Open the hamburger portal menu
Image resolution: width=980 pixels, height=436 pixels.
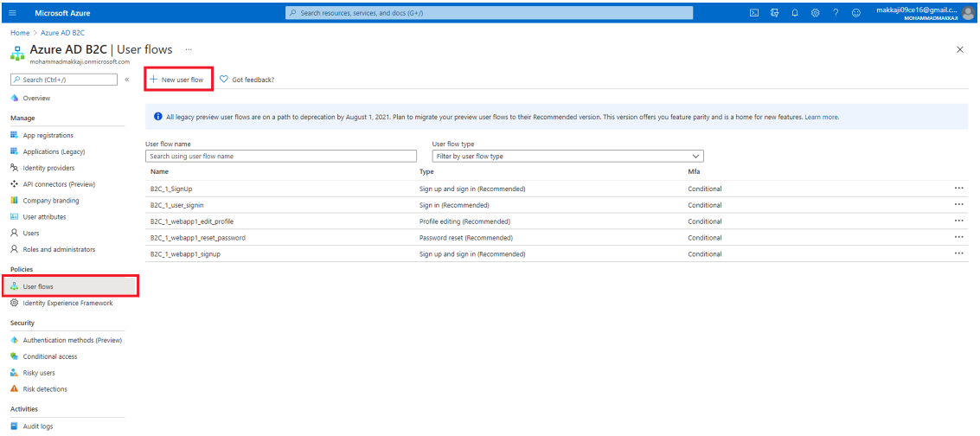(12, 12)
